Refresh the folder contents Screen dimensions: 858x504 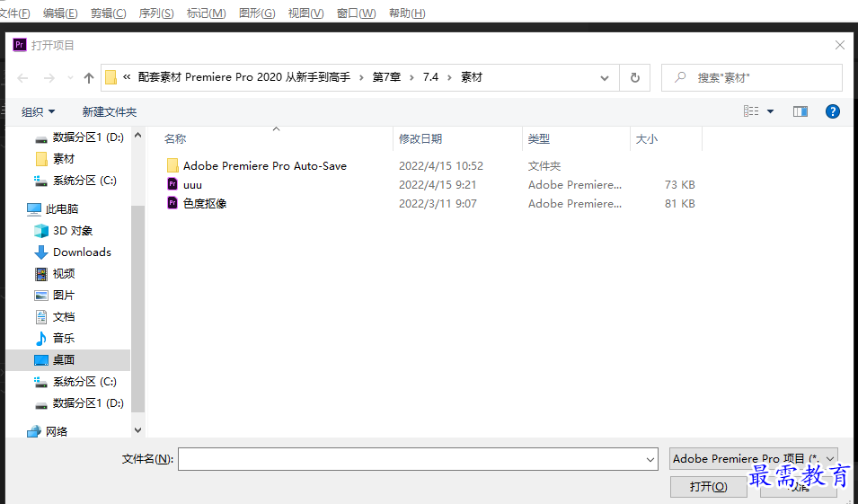click(x=635, y=77)
